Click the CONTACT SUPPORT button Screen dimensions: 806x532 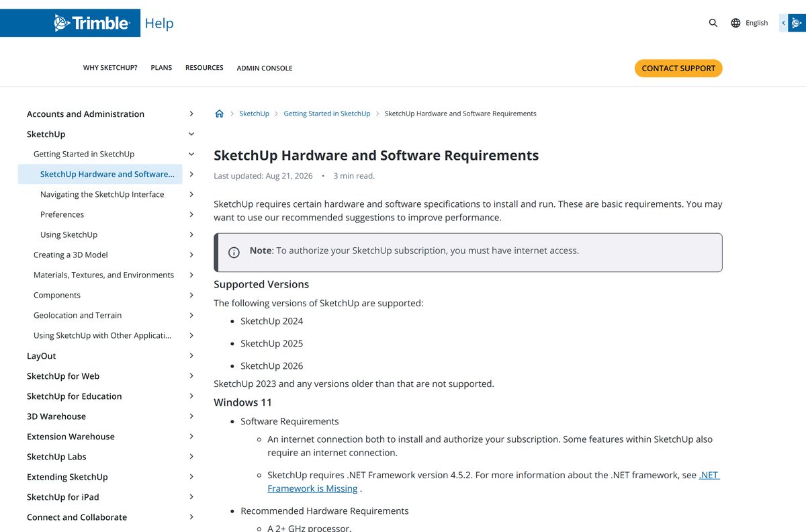point(678,68)
